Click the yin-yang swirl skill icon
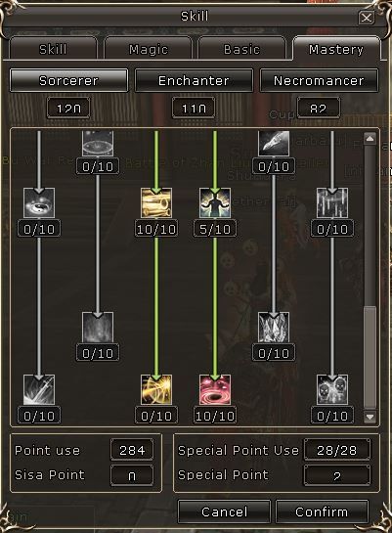Image resolution: width=392 pixels, height=533 pixels. pos(39,203)
